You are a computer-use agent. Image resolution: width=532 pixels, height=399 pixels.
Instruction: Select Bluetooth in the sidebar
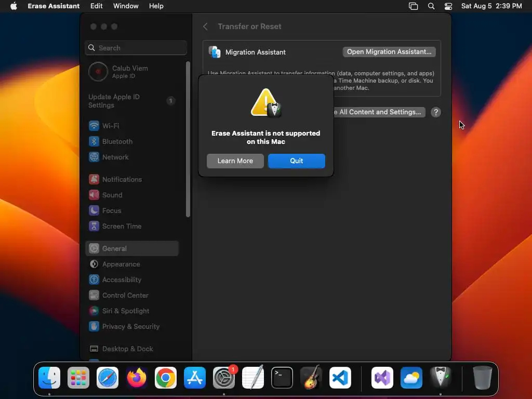tap(132, 141)
